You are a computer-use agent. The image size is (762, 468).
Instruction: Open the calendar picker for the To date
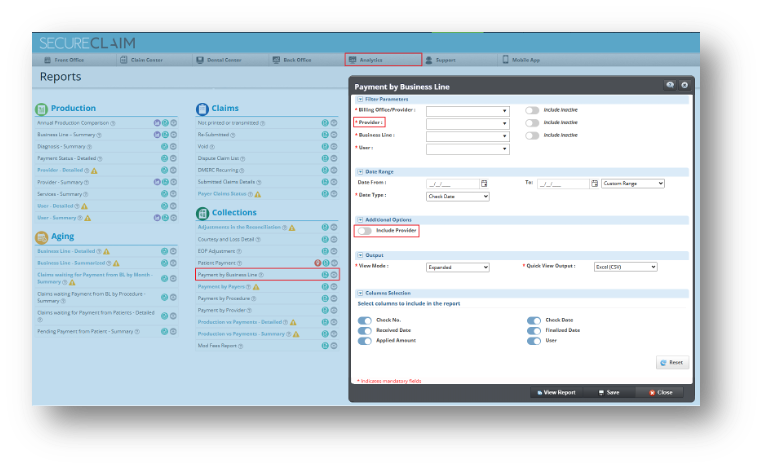(x=595, y=184)
